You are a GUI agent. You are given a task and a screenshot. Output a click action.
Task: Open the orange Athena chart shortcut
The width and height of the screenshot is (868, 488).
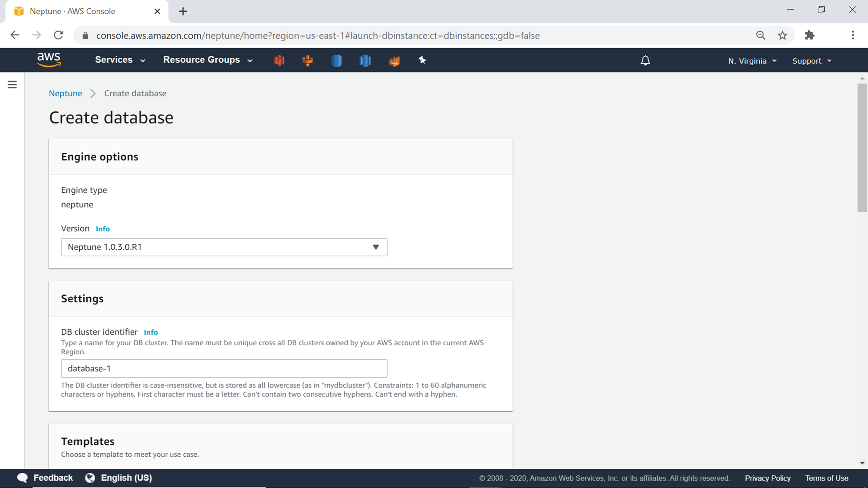click(394, 61)
